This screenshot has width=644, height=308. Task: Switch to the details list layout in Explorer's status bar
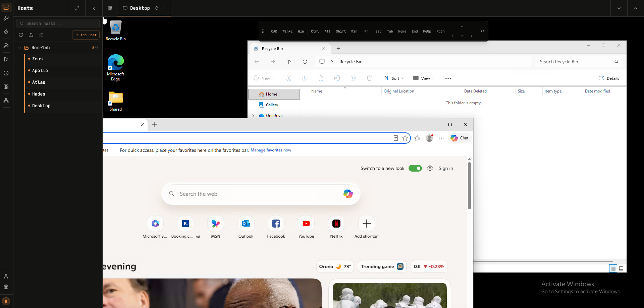click(x=613, y=268)
